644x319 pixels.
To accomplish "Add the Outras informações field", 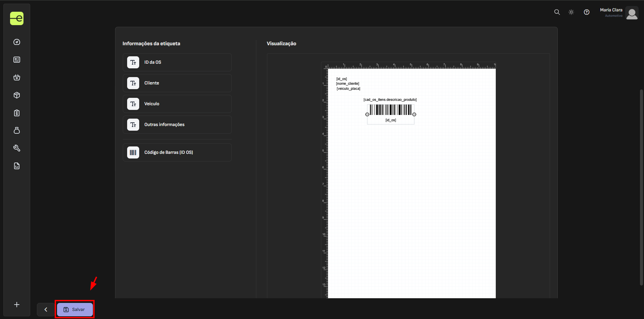I will [x=177, y=125].
